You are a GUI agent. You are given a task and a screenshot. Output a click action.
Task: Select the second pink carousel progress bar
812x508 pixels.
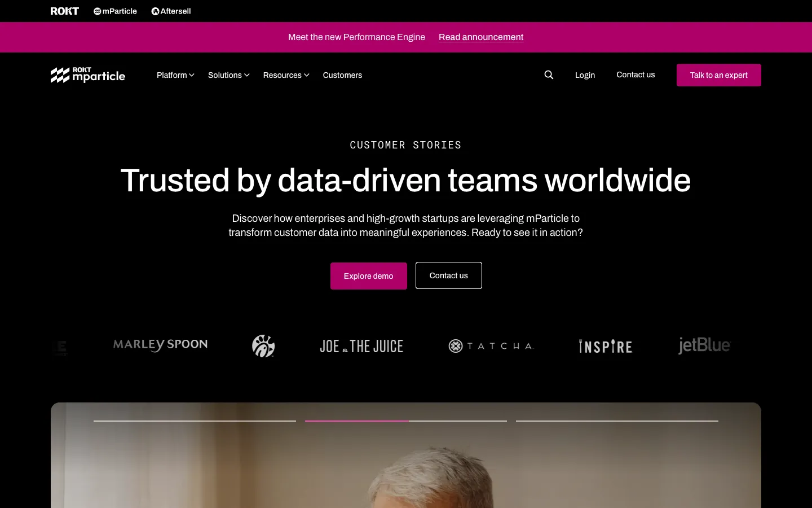pyautogui.click(x=406, y=421)
